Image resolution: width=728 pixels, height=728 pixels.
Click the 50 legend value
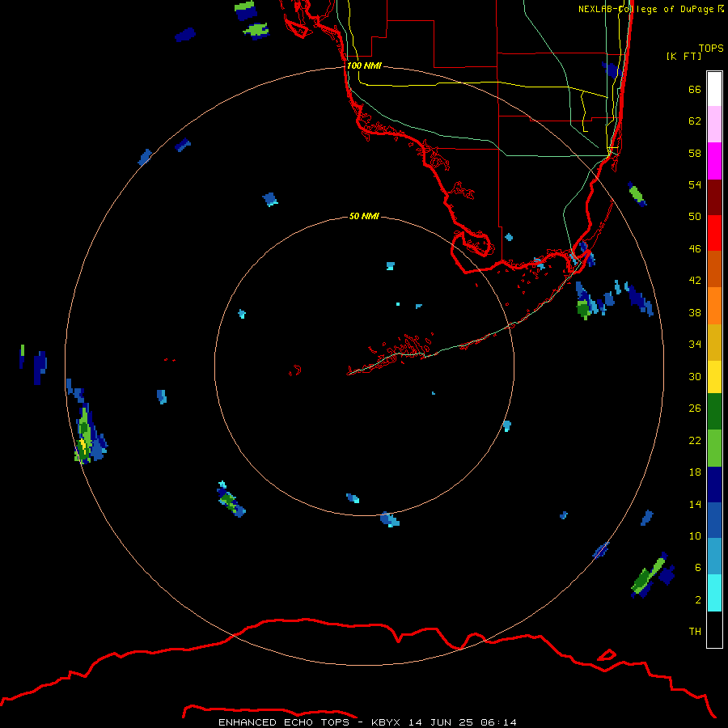(x=695, y=217)
